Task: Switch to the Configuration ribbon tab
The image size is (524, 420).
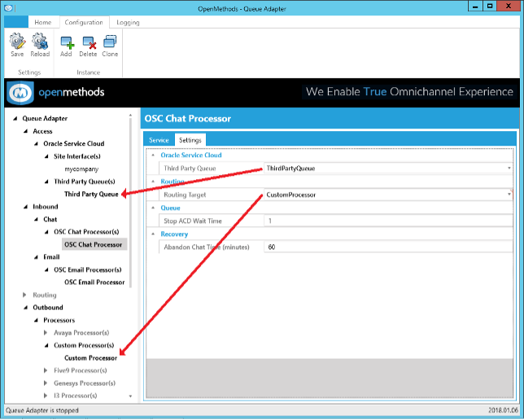Action: [x=84, y=23]
